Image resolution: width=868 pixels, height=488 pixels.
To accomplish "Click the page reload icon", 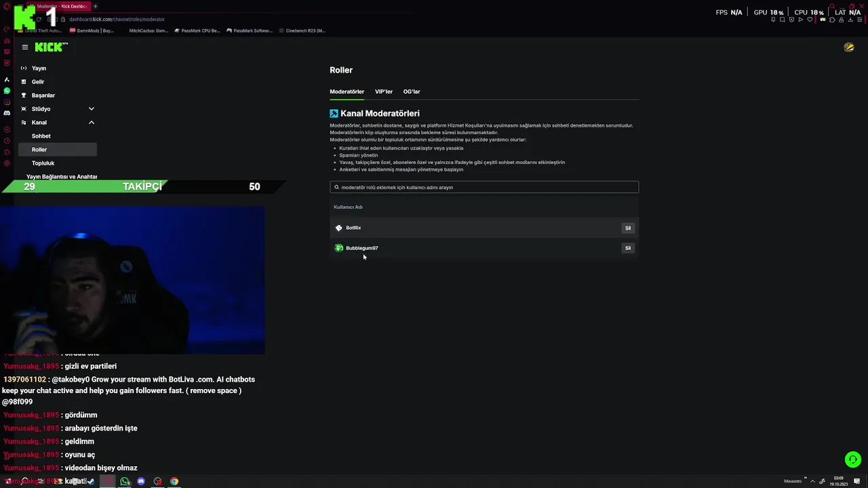I will click(x=39, y=19).
